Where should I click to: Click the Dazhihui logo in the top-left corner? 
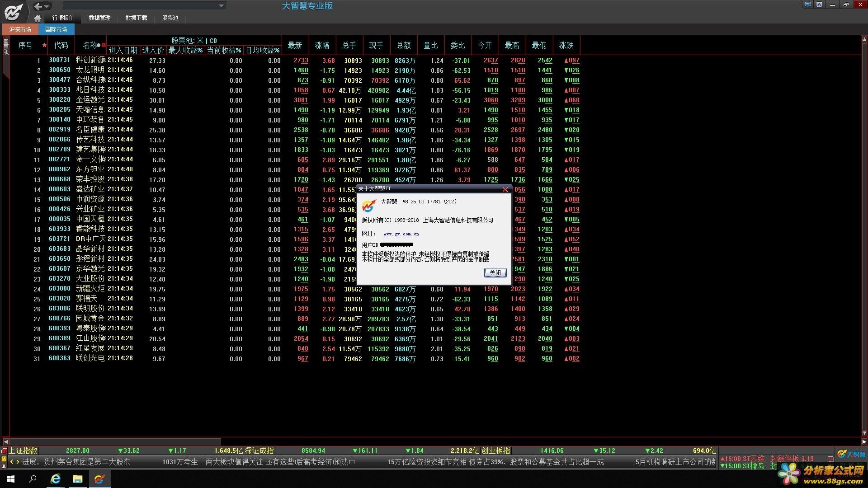pos(14,12)
